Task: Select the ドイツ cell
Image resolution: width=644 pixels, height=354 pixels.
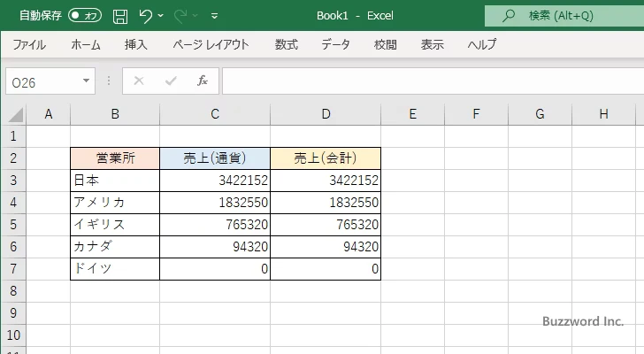Action: click(115, 269)
